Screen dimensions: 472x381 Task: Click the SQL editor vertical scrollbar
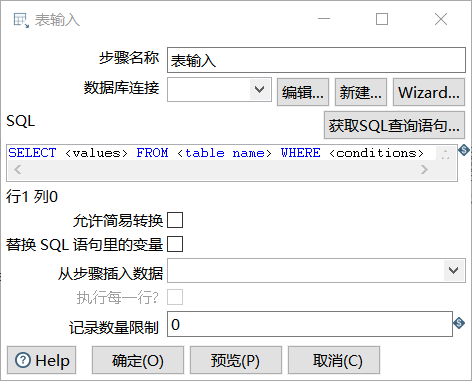pos(446,153)
